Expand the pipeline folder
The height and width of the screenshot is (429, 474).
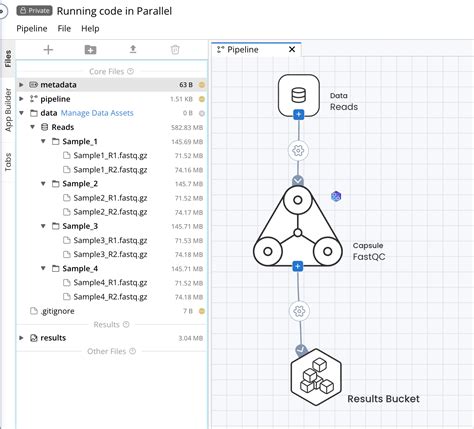[21, 99]
